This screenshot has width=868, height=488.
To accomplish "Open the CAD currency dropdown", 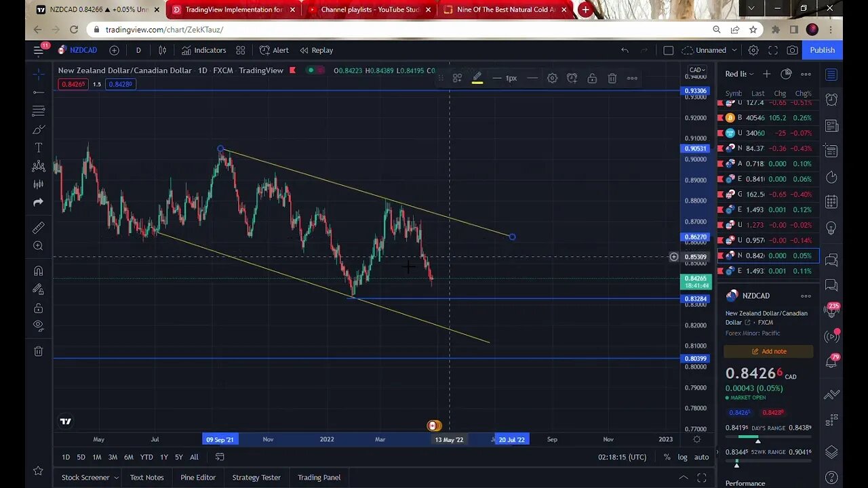I will click(x=697, y=70).
